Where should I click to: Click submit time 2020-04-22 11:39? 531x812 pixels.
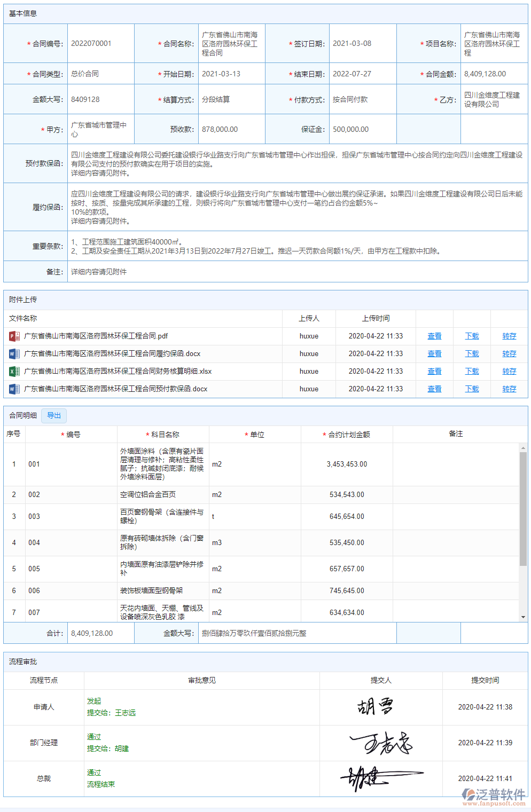485,743
